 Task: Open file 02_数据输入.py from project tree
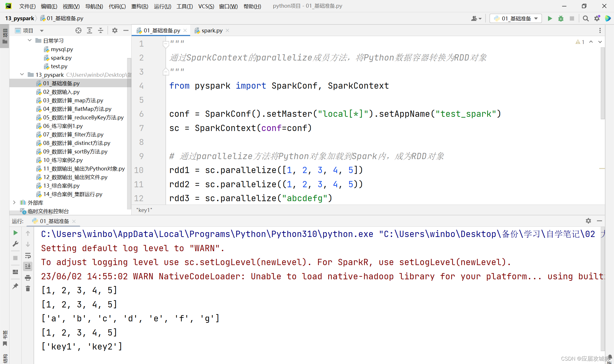pos(61,91)
